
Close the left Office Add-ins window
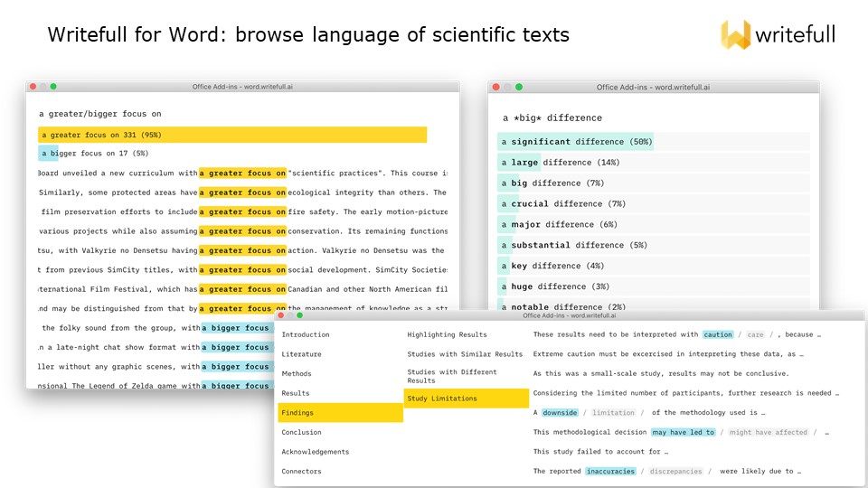(33, 87)
